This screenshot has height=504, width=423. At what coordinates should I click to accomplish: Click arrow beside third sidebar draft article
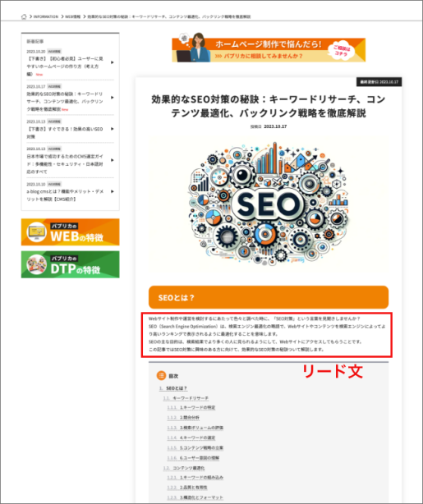click(113, 129)
